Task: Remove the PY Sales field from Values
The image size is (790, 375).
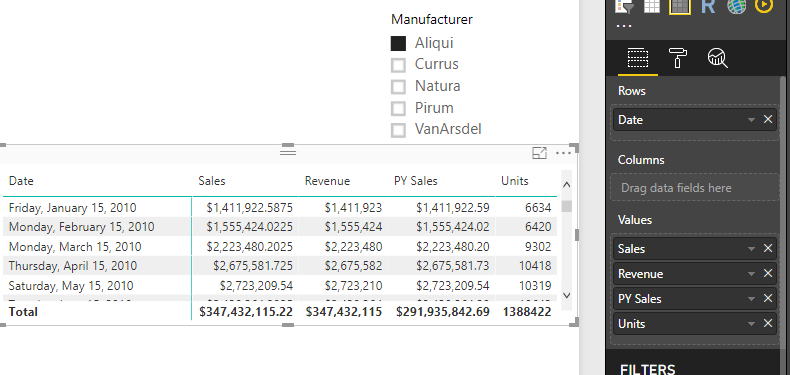Action: pyautogui.click(x=768, y=298)
